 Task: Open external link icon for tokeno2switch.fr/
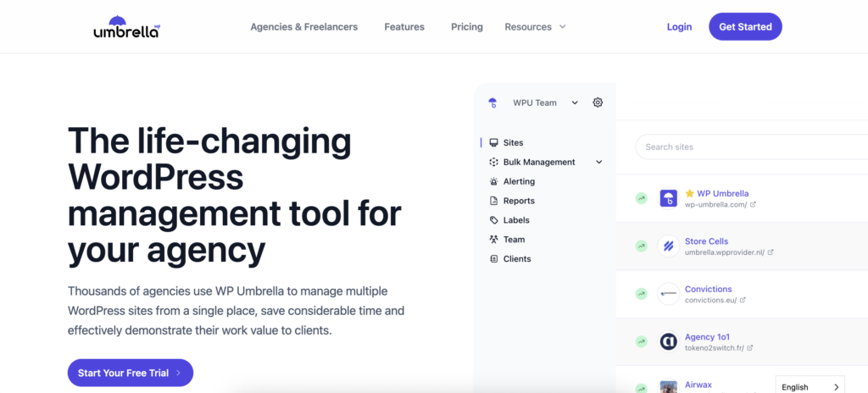coord(749,347)
